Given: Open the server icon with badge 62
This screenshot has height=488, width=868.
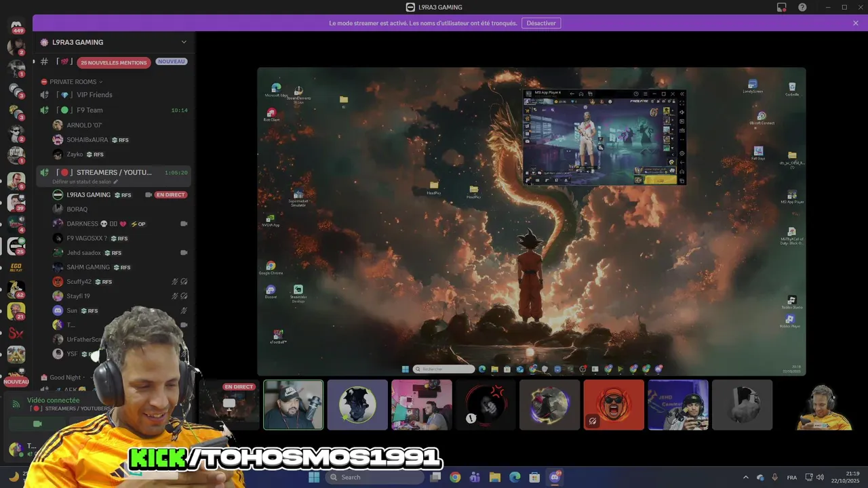Looking at the screenshot, I should coord(16,289).
